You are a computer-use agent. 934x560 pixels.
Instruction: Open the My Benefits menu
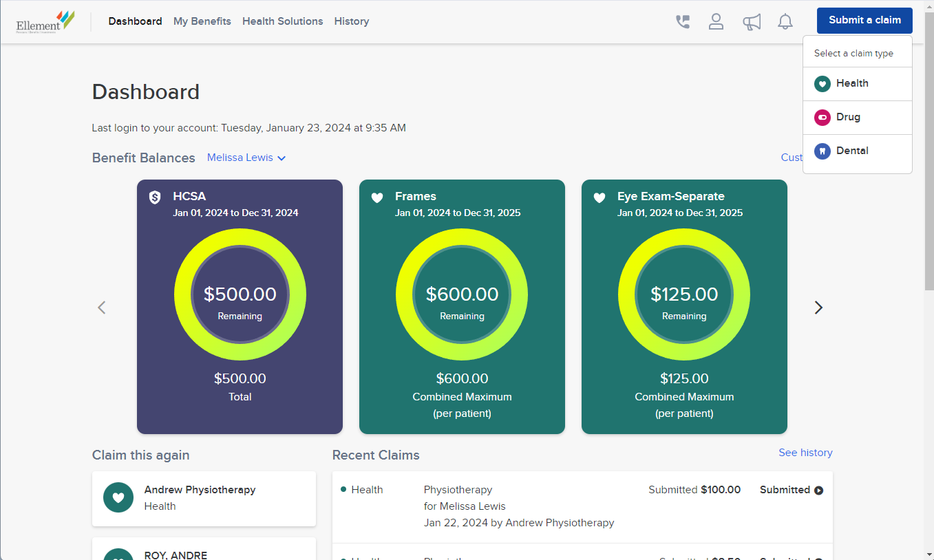[202, 21]
